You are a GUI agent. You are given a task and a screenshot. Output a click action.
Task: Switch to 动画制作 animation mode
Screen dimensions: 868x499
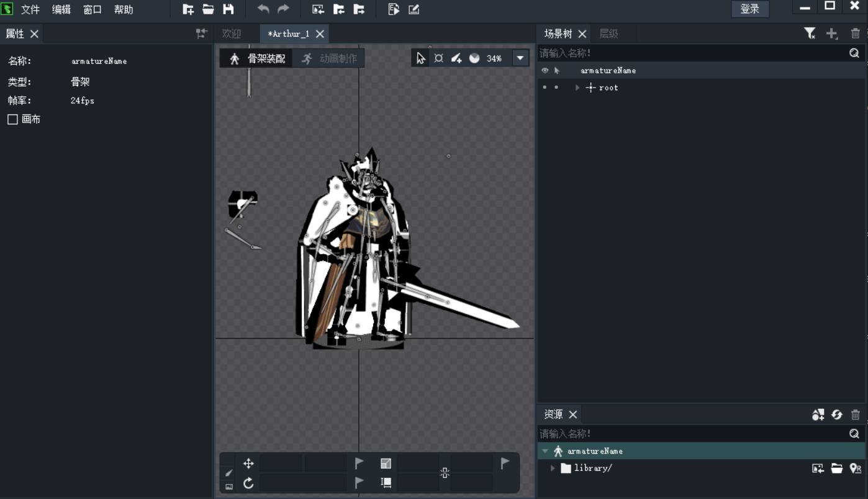coord(330,58)
